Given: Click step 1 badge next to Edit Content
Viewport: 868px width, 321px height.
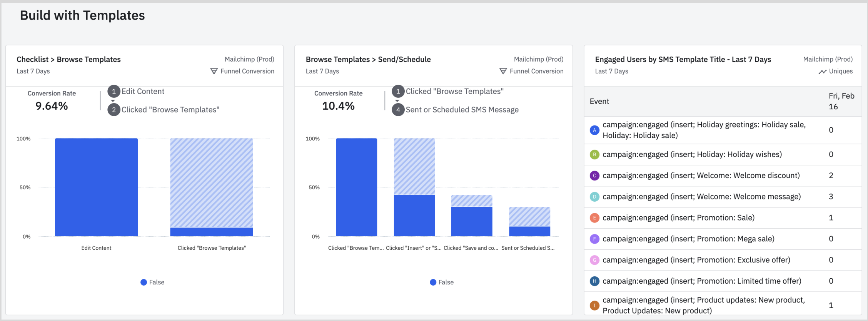Looking at the screenshot, I should (114, 92).
